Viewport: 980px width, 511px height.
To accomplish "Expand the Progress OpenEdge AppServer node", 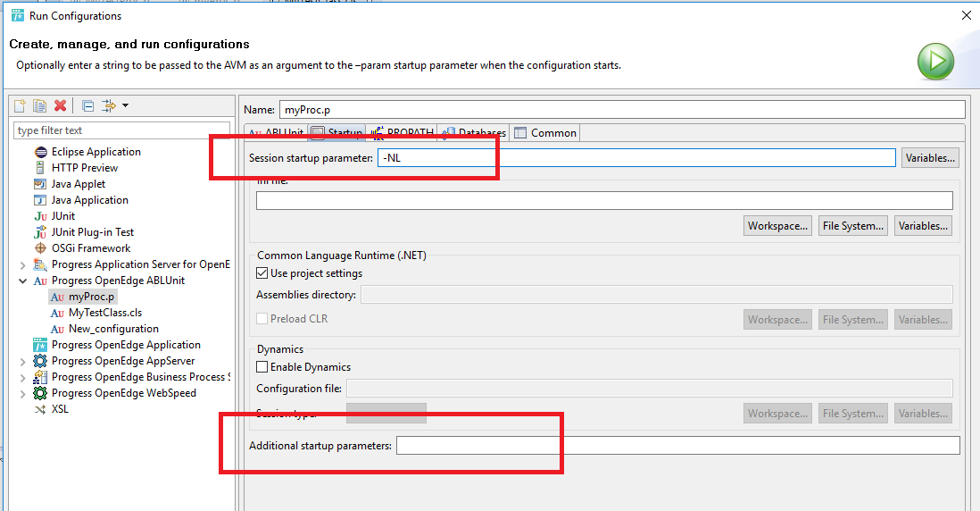I will [22, 361].
